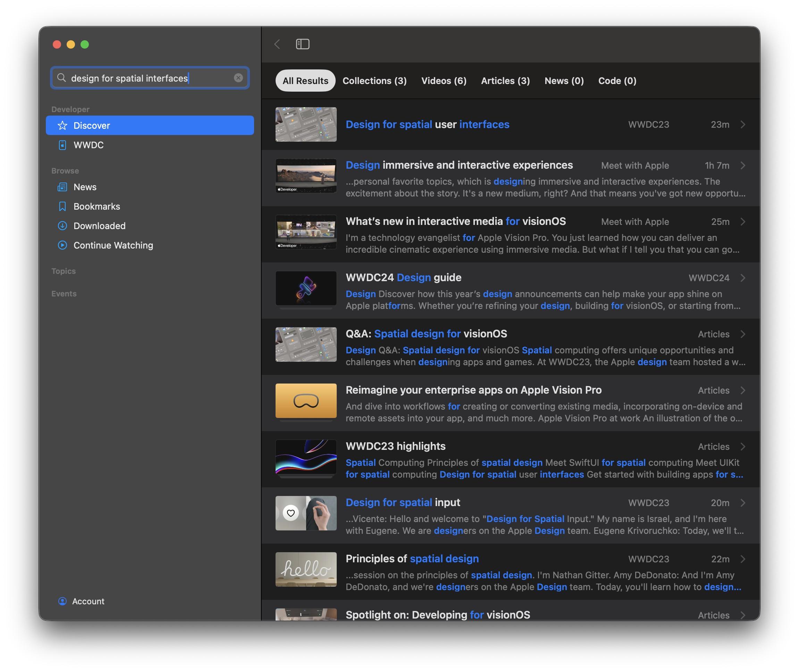799x672 pixels.
Task: Open the WWDC section in sidebar
Action: [150, 145]
